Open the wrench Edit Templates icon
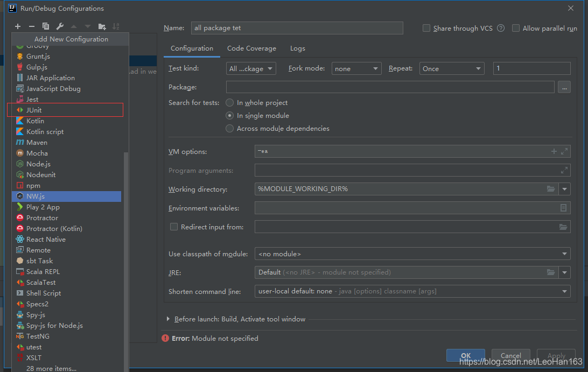 coord(60,26)
